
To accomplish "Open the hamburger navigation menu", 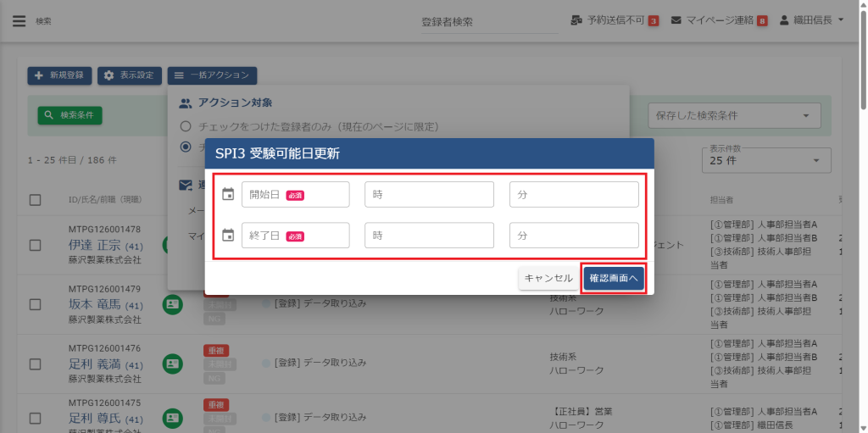I will [19, 21].
